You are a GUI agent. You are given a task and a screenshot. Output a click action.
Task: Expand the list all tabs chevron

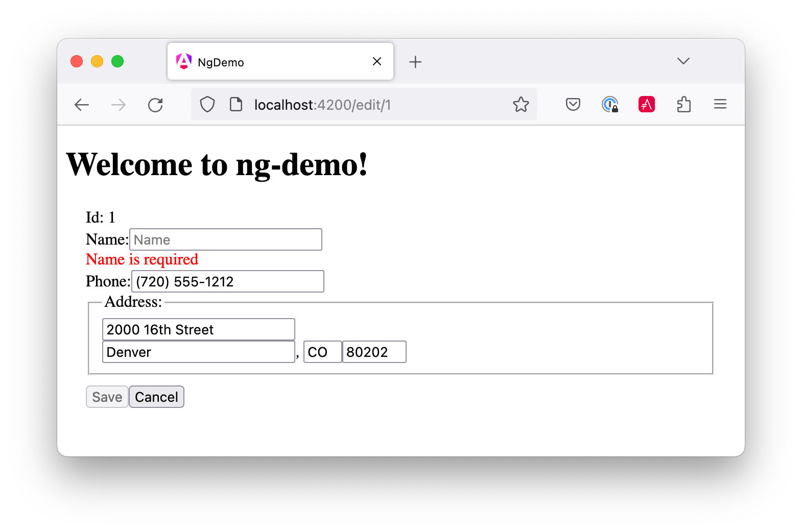pos(683,61)
